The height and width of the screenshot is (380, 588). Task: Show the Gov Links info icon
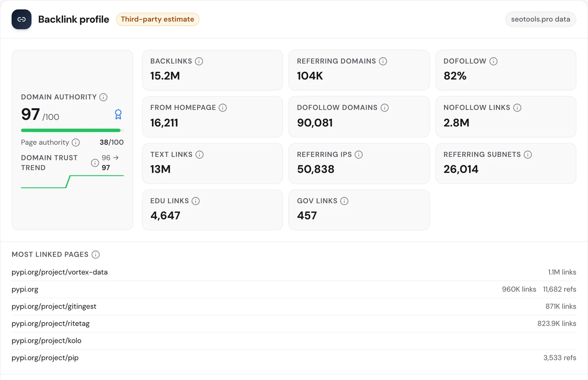pos(344,201)
